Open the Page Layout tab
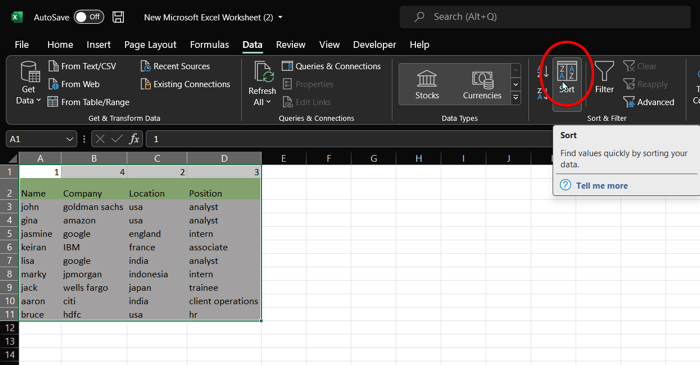 150,45
